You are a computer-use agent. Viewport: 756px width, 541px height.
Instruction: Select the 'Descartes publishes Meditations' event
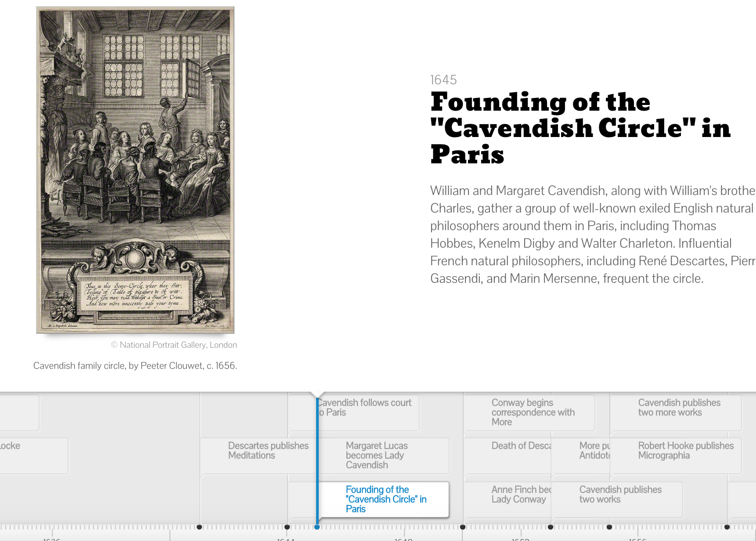coord(258,456)
